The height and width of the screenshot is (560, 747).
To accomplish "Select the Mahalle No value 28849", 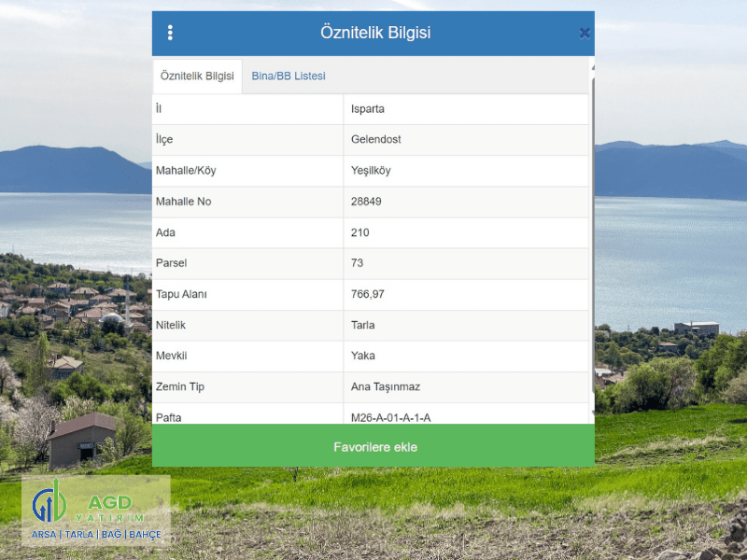I will coord(366,202).
